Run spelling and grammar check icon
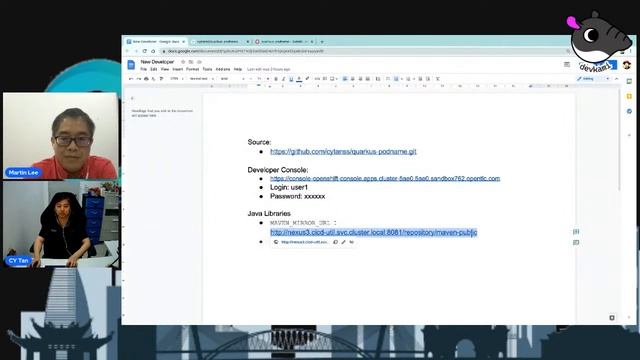 (x=153, y=78)
